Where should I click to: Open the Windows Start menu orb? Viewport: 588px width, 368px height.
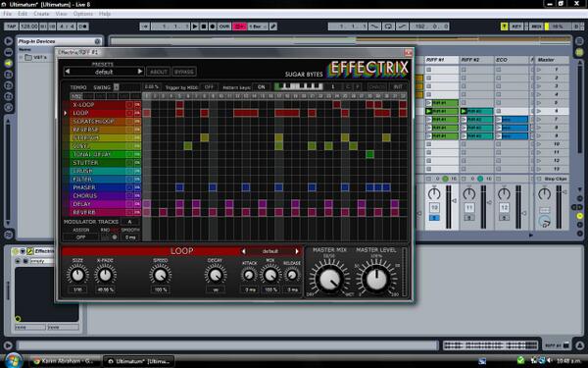point(13,360)
